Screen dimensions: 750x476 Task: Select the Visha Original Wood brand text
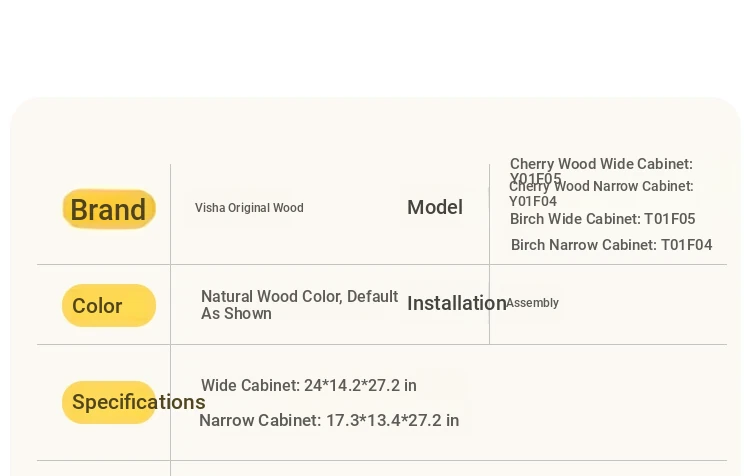pos(249,208)
